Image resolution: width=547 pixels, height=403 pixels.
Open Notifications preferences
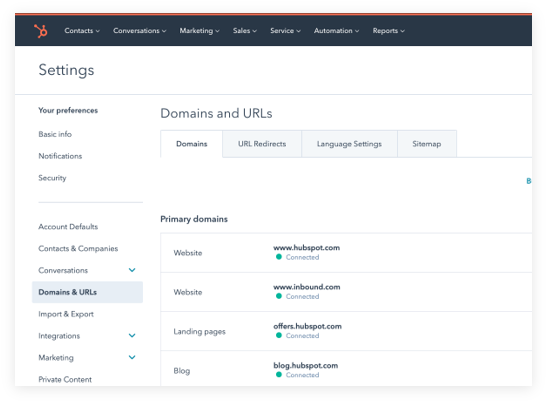[60, 156]
